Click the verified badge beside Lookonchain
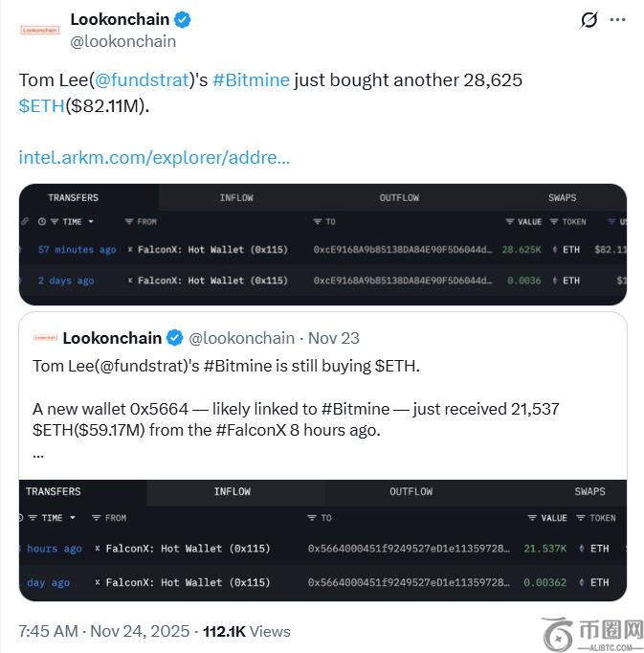The height and width of the screenshot is (653, 644). click(182, 19)
